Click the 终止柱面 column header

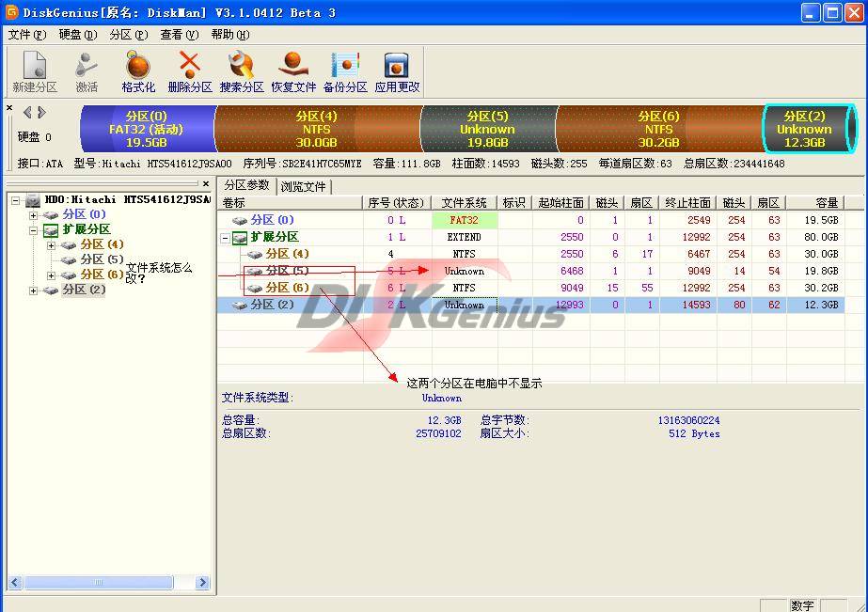coord(687,203)
